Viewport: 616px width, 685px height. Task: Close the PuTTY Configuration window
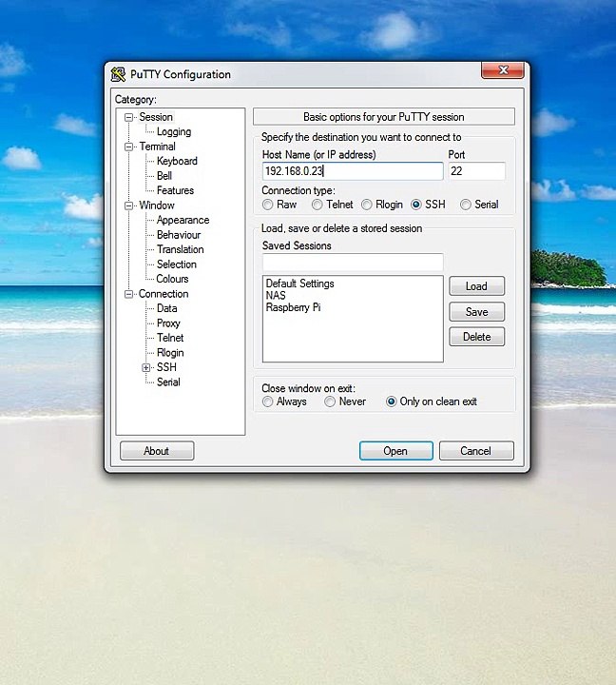pyautogui.click(x=503, y=70)
